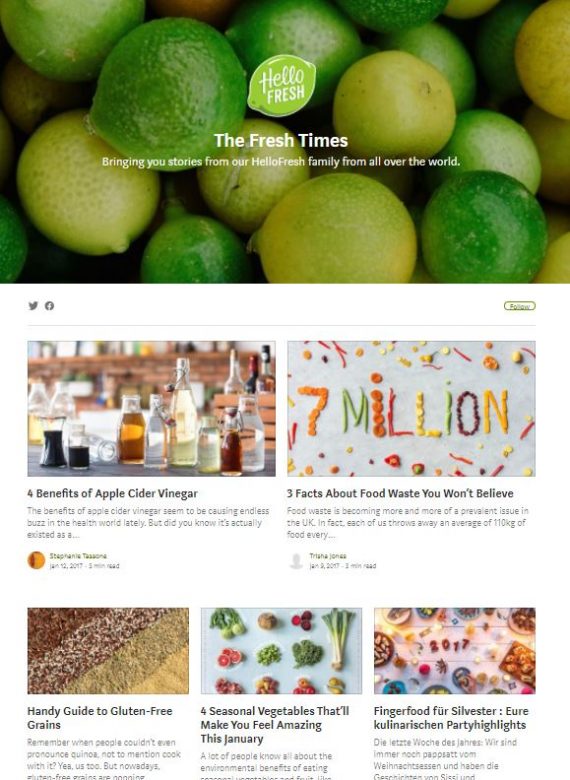This screenshot has width=570, height=780.
Task: Click the apple cider vinegar excerpt text
Action: (x=148, y=522)
